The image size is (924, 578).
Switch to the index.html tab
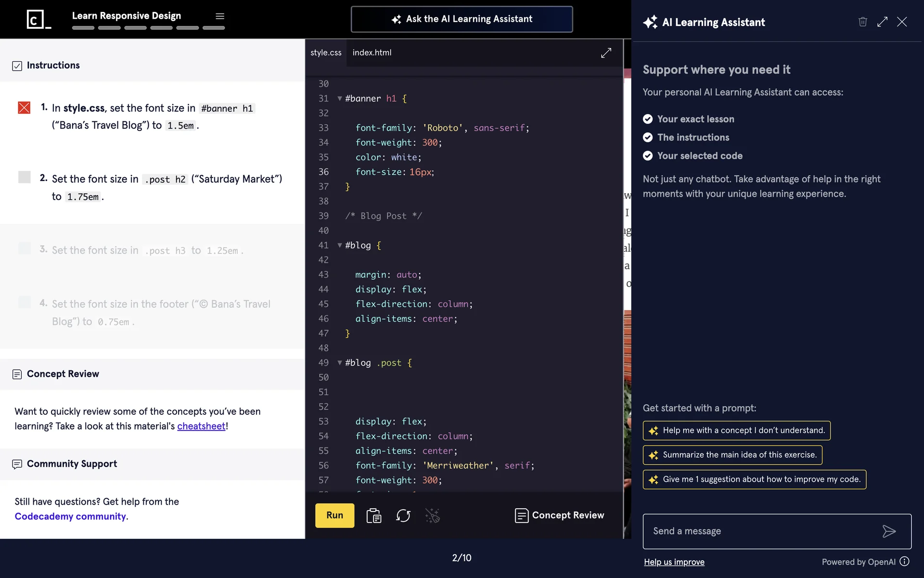(x=372, y=53)
